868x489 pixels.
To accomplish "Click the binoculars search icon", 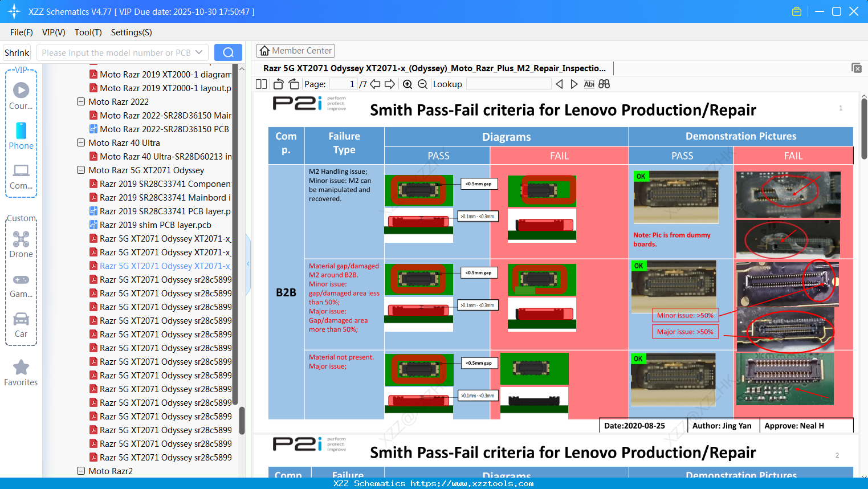I will [604, 84].
